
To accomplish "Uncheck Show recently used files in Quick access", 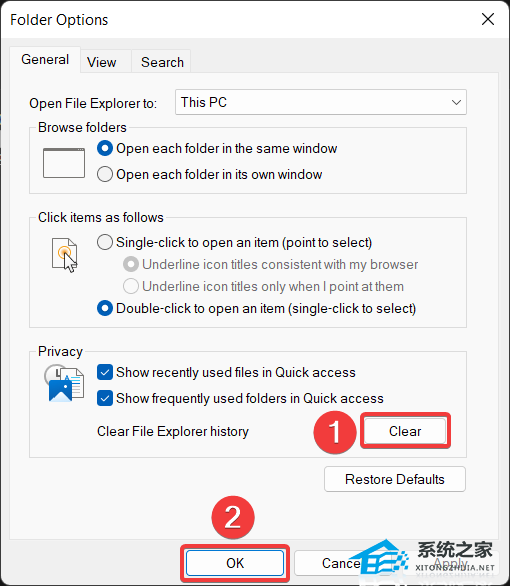I will pyautogui.click(x=105, y=372).
